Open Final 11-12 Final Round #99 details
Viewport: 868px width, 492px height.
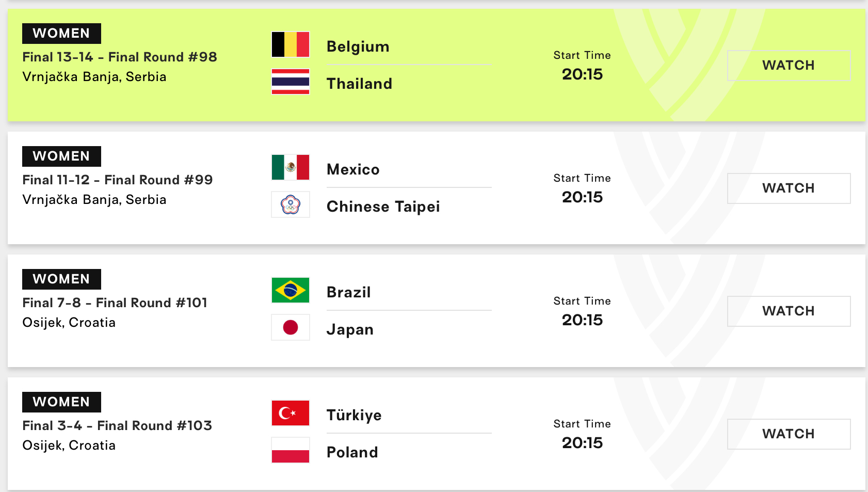(118, 180)
